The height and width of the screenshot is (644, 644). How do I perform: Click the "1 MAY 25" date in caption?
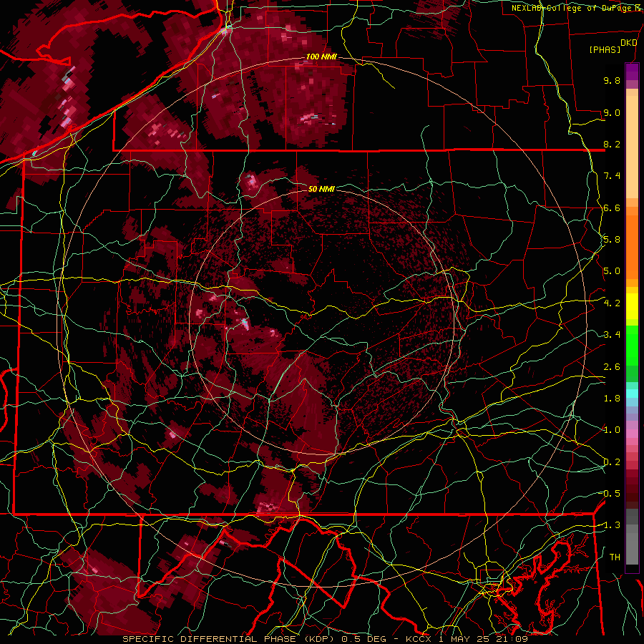(466, 639)
